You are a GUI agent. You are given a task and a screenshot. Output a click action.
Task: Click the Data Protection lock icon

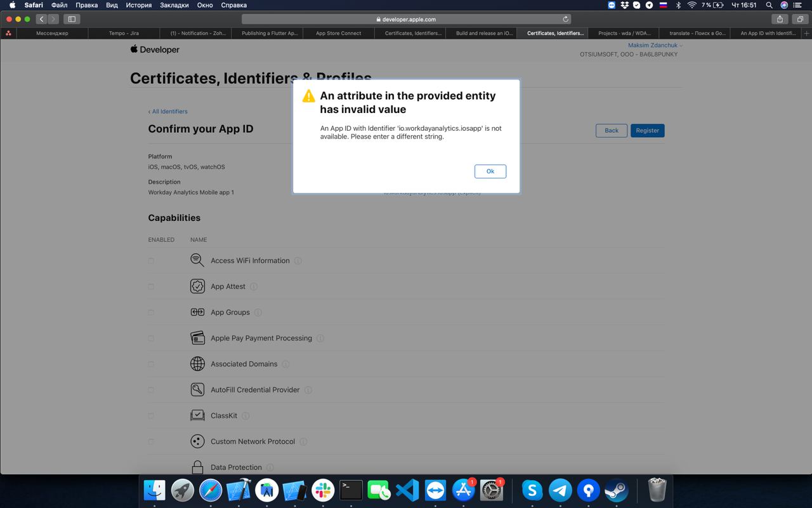(x=197, y=467)
